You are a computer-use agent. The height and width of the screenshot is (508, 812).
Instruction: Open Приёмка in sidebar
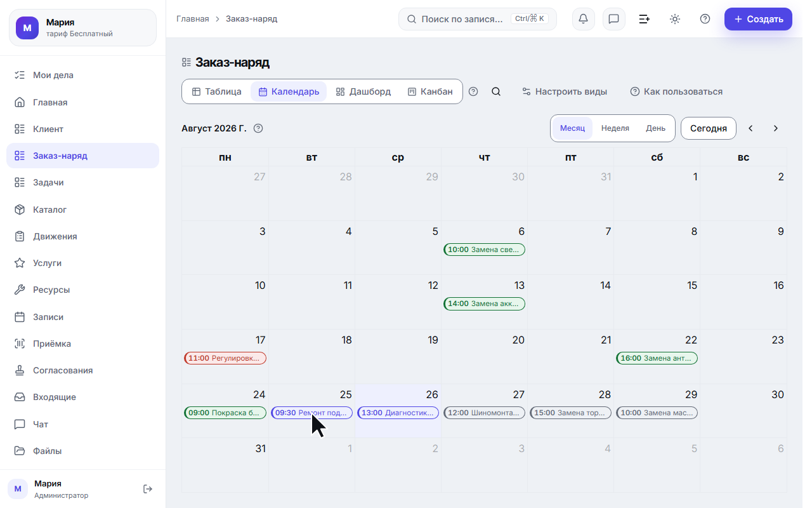[x=82, y=344]
